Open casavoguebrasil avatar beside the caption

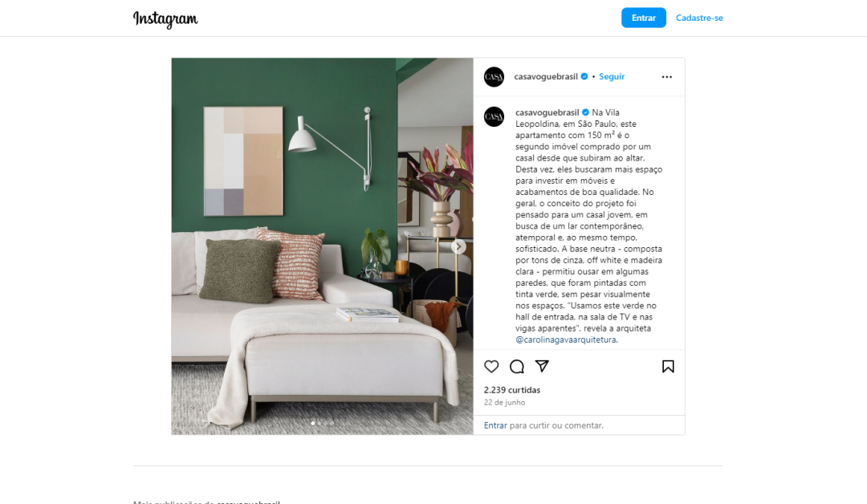[x=494, y=116]
